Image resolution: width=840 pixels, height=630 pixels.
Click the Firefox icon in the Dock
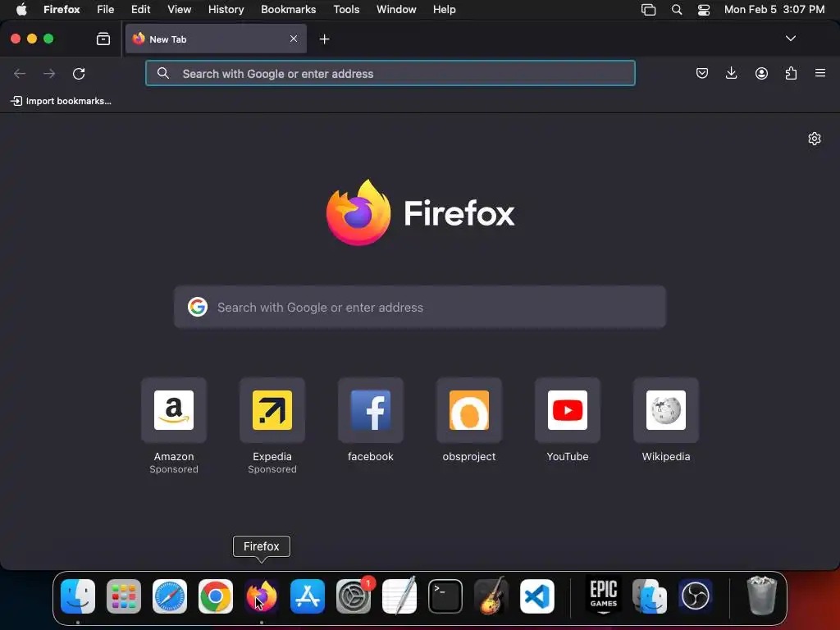click(262, 596)
